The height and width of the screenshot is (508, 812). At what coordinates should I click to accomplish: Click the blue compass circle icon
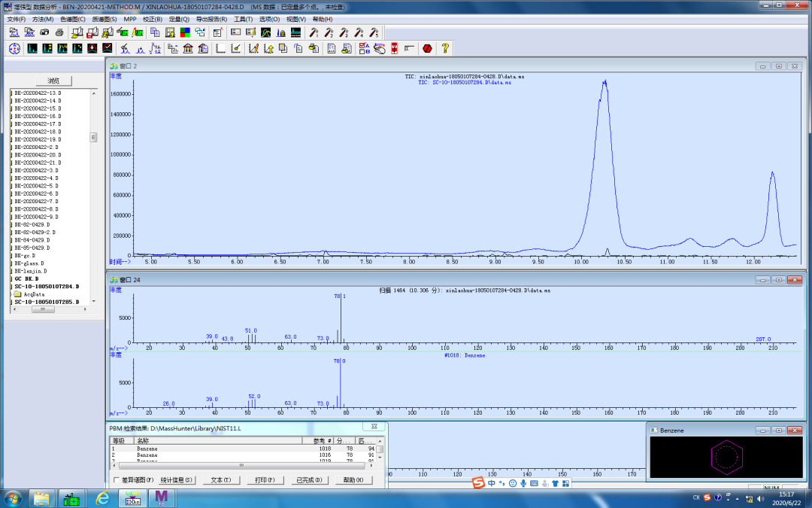pyautogui.click(x=14, y=48)
